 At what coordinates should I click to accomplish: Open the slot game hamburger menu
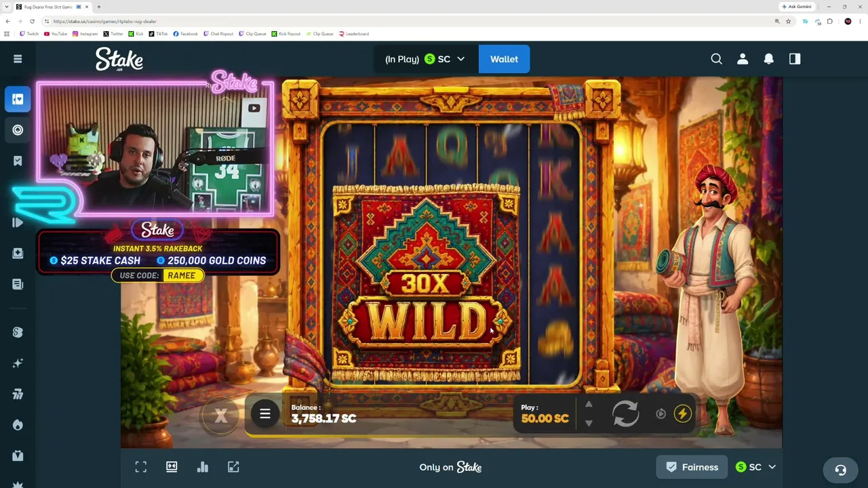point(265,413)
